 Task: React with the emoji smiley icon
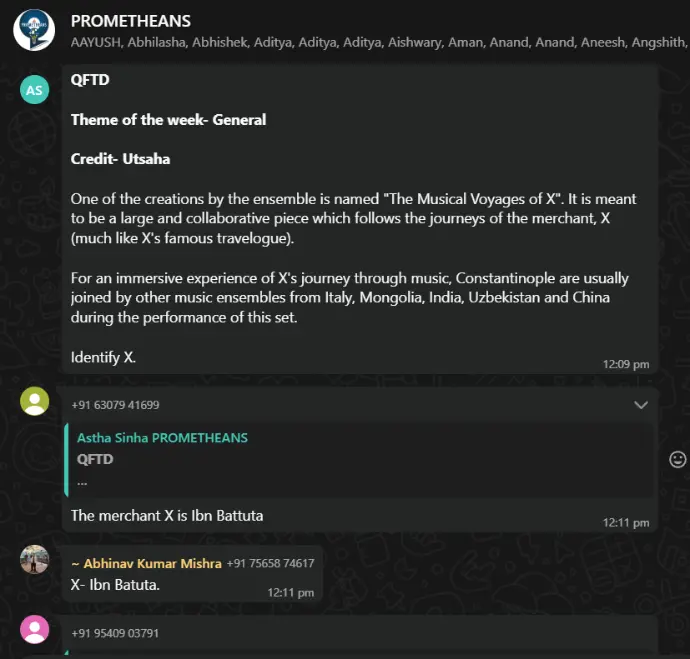(x=677, y=459)
